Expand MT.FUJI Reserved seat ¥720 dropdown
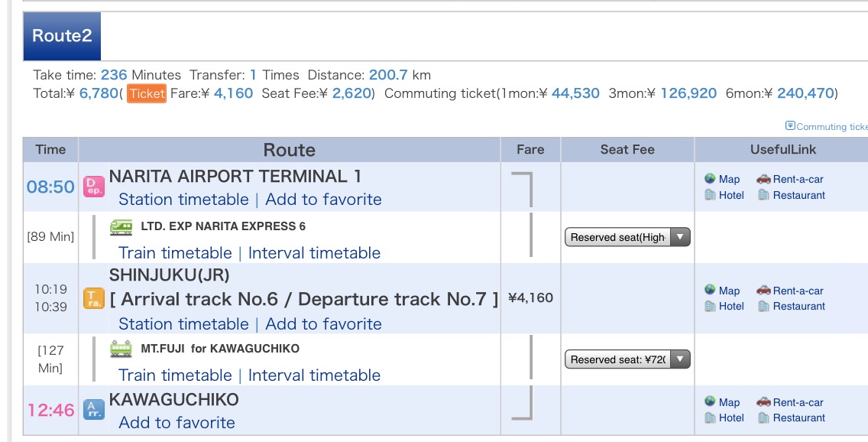This screenshot has width=868, height=442. point(627,359)
